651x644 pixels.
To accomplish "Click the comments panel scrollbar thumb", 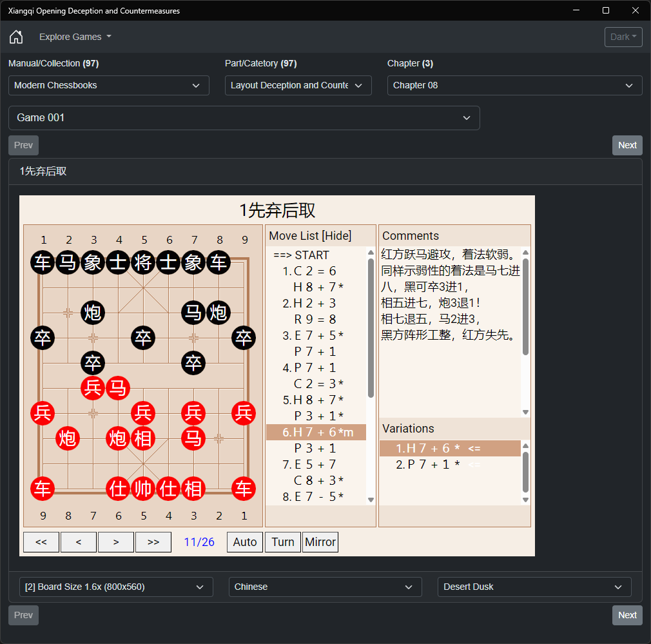I will 525,306.
